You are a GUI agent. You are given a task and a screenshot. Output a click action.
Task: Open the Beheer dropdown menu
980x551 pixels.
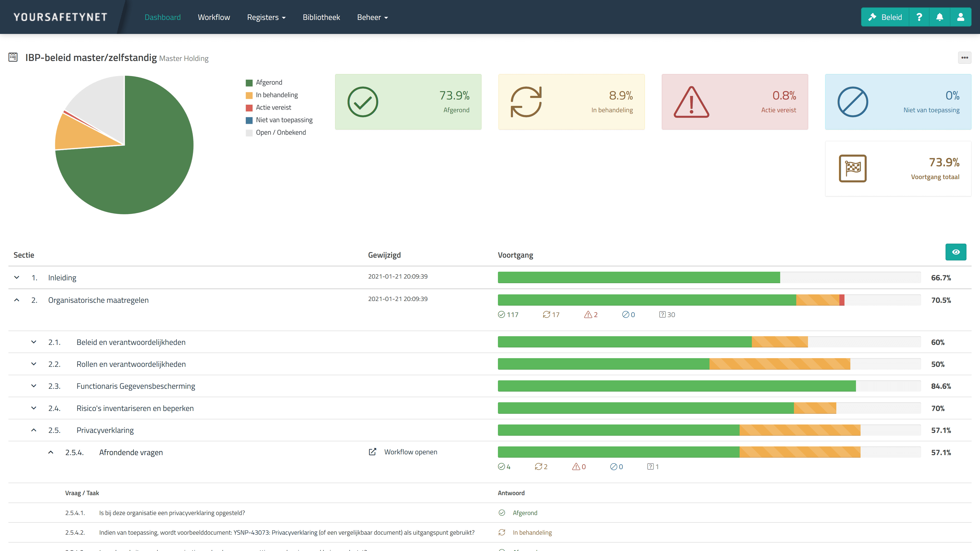click(372, 17)
